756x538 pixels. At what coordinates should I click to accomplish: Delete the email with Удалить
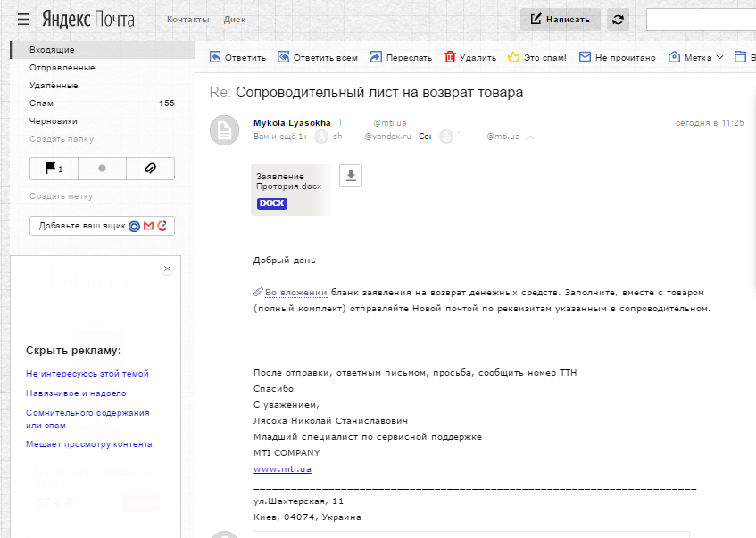(470, 57)
